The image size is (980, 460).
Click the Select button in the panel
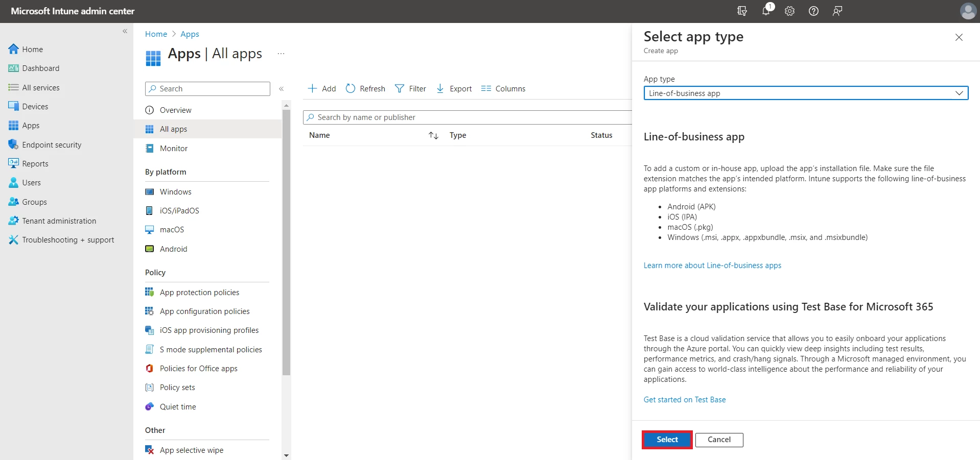[667, 440]
